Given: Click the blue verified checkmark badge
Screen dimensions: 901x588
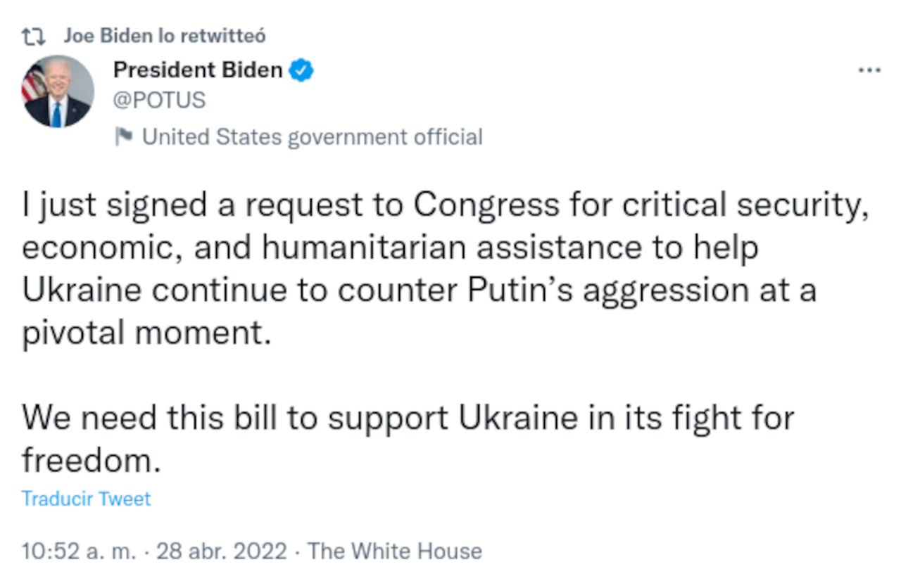Looking at the screenshot, I should click(302, 70).
